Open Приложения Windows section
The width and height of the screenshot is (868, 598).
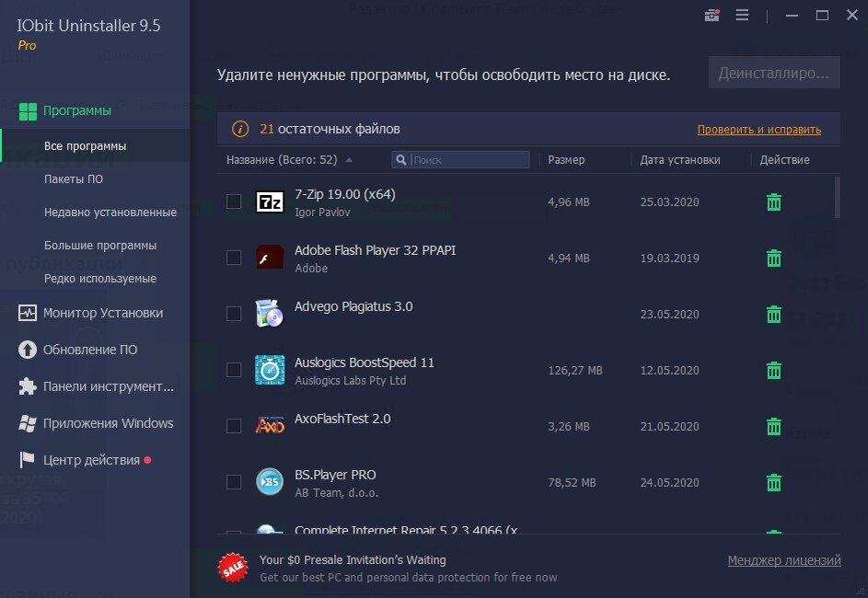tap(108, 423)
